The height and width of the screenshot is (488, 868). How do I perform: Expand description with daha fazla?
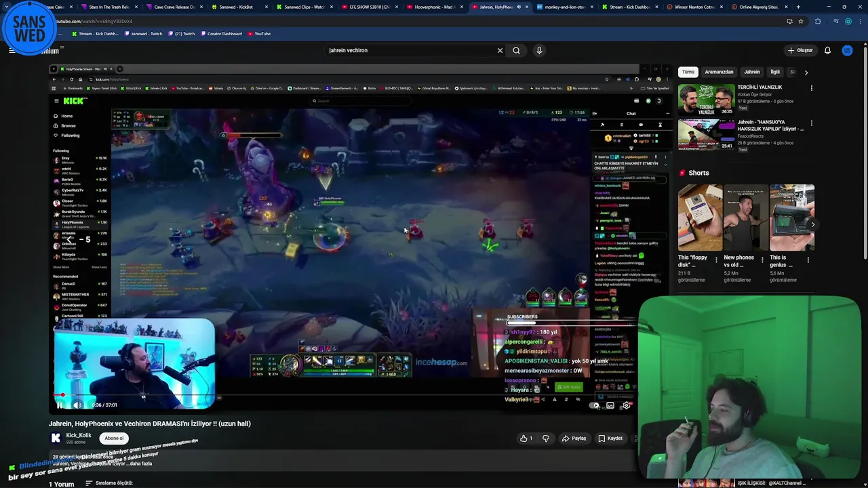[140, 464]
